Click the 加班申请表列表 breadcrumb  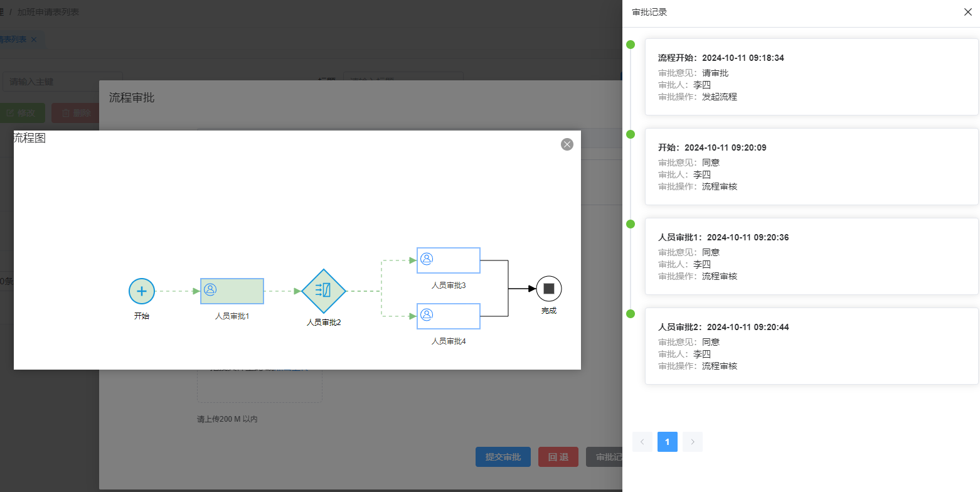click(48, 12)
